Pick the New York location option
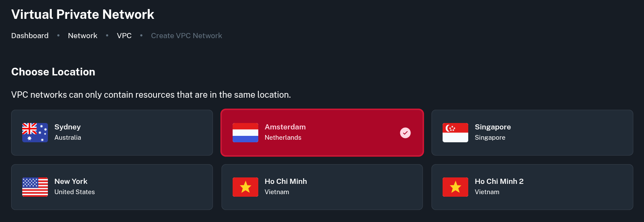Viewport: 644px width, 222px height. (x=112, y=187)
